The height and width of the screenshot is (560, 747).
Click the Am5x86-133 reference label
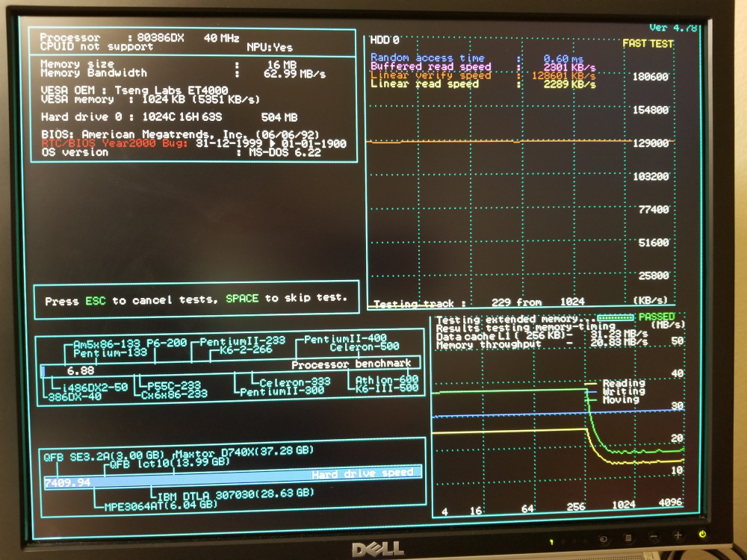click(x=107, y=343)
